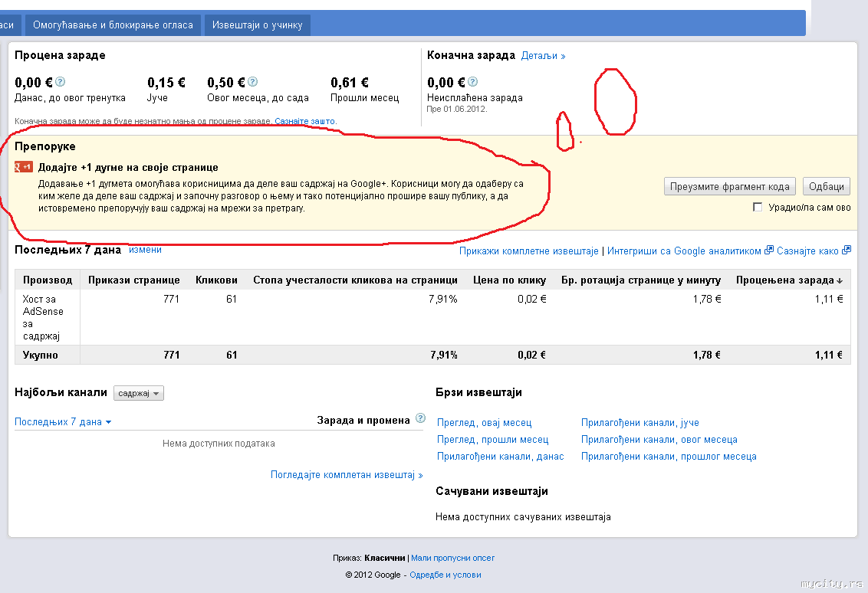Click the Нема доступних података text
The height and width of the screenshot is (593, 868).
tap(219, 443)
